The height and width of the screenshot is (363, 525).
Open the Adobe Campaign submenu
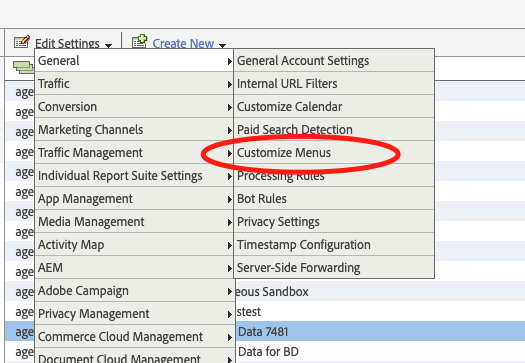pyautogui.click(x=134, y=291)
